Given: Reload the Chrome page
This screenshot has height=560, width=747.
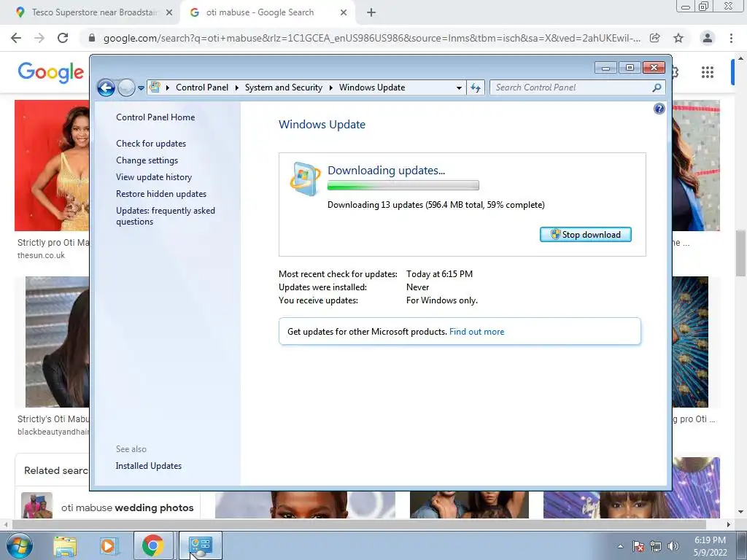Looking at the screenshot, I should click(x=63, y=38).
